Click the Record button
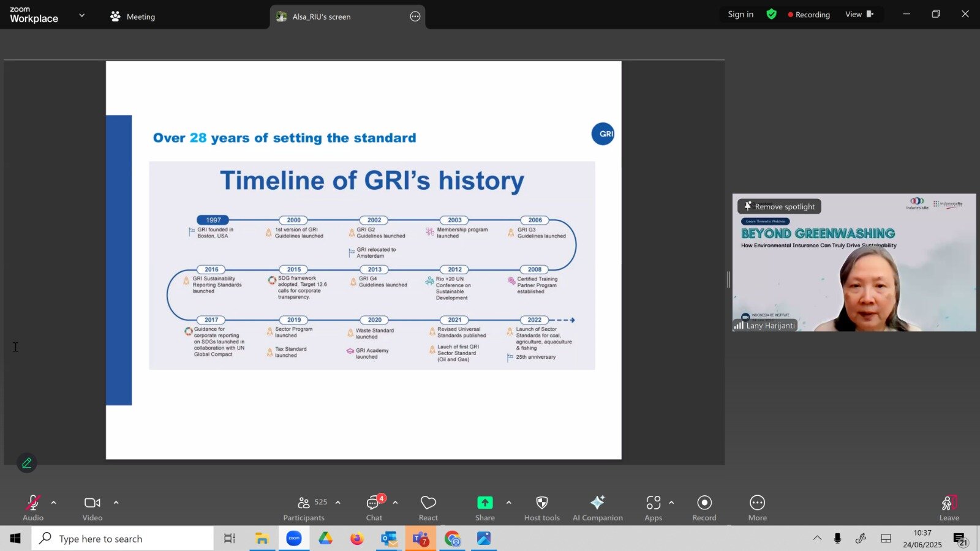 pyautogui.click(x=704, y=508)
